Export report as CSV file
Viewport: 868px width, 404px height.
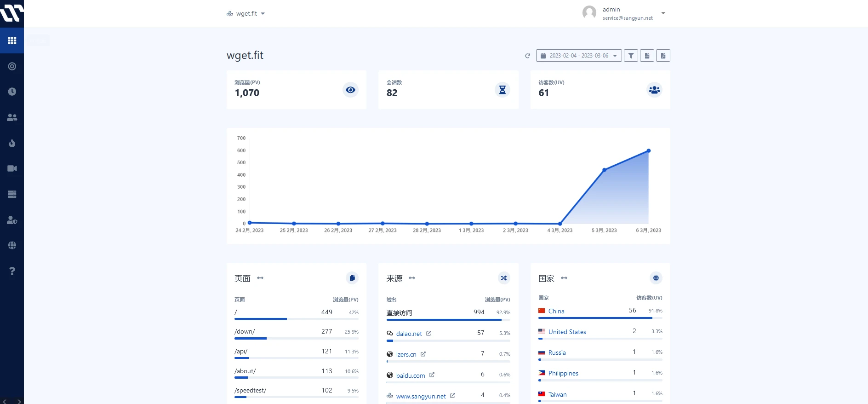pos(647,56)
